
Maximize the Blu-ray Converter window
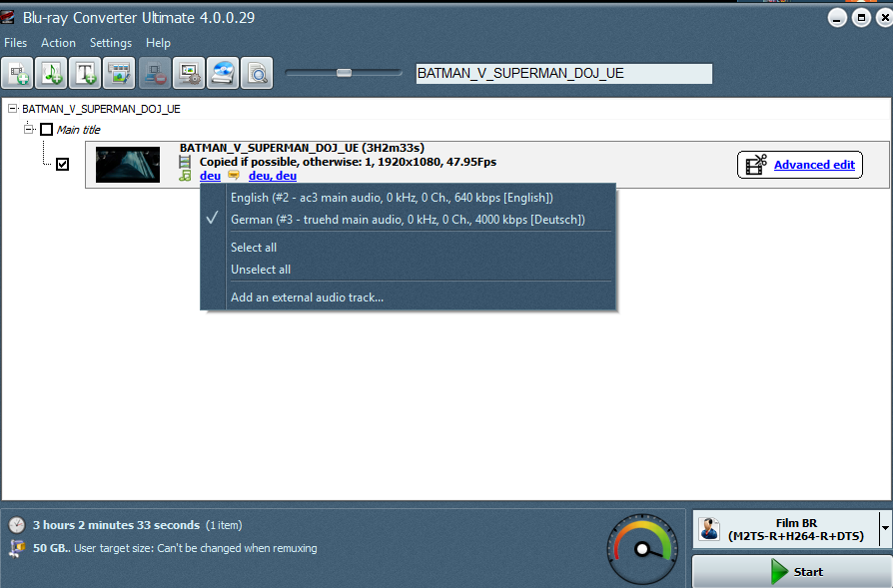[x=861, y=18]
